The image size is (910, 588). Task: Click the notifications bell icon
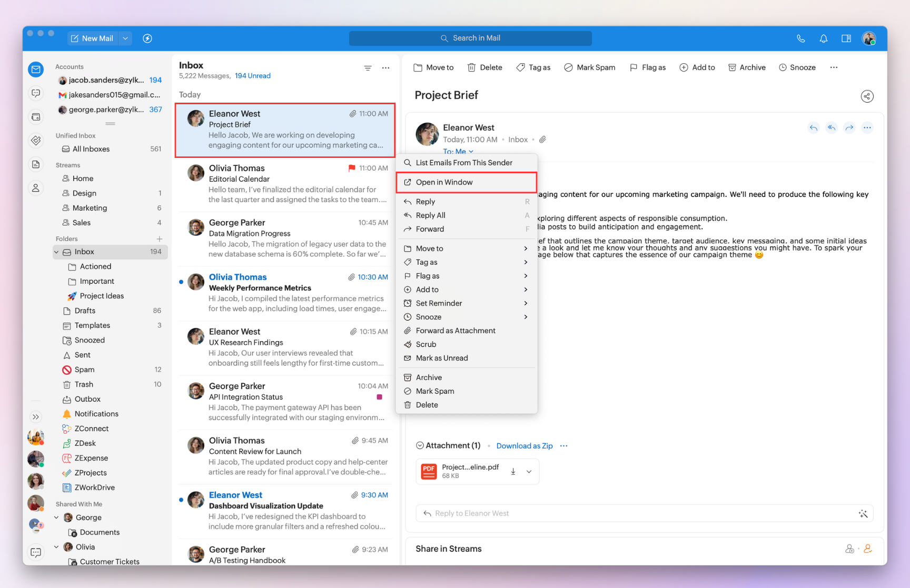pos(823,38)
